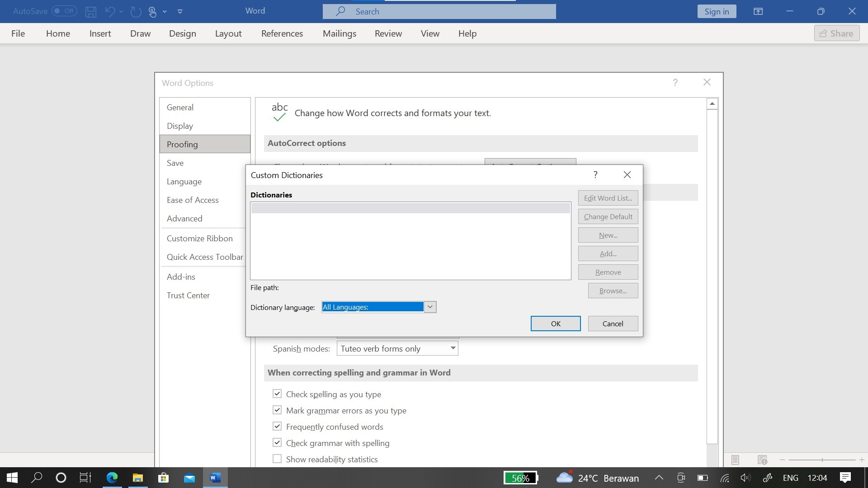Expand Customize Quick Access Toolbar arrow
Image resolution: width=868 pixels, height=488 pixels.
point(180,11)
